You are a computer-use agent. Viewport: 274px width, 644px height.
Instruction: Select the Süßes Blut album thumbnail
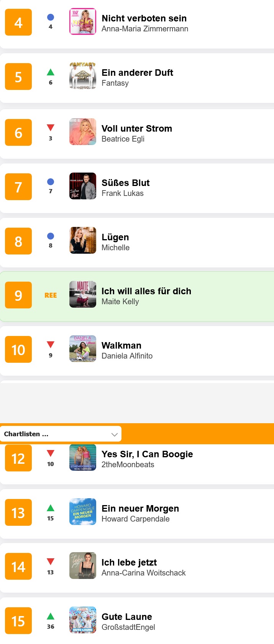click(x=83, y=186)
